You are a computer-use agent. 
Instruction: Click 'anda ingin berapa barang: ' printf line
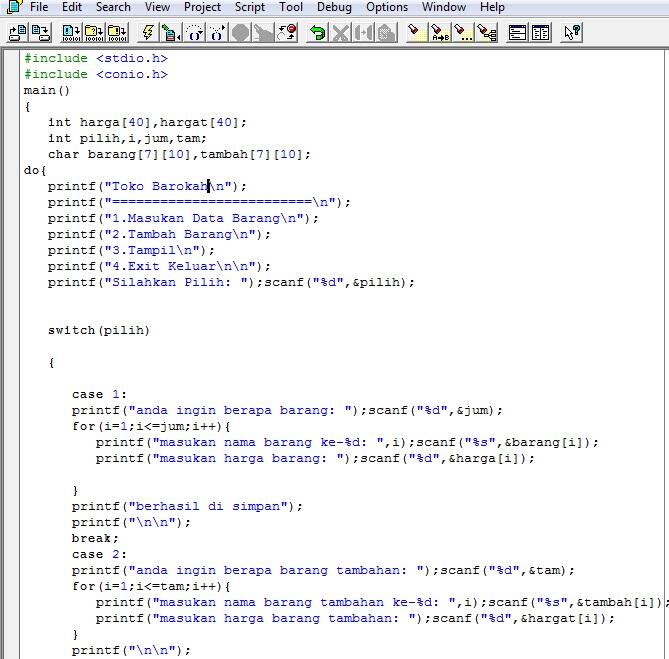tap(288, 410)
